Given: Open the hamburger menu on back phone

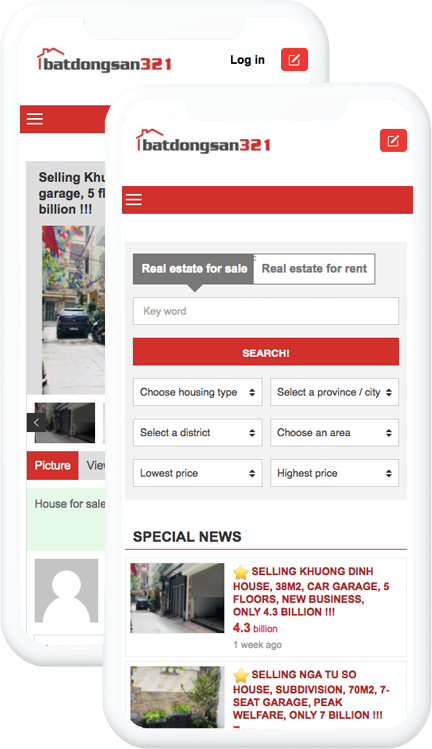Looking at the screenshot, I should pos(35,119).
